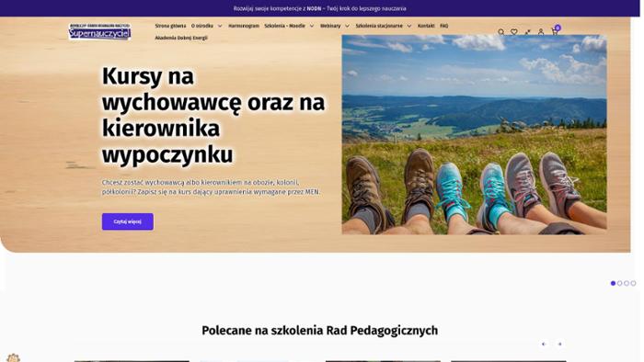Click the next arrow of Polecane carousel
Image resolution: width=644 pixels, height=362 pixels.
(559, 344)
